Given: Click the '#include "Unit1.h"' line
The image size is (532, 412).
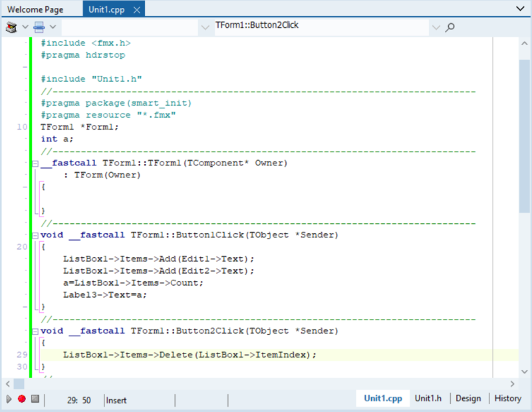Looking at the screenshot, I should pyautogui.click(x=91, y=79).
